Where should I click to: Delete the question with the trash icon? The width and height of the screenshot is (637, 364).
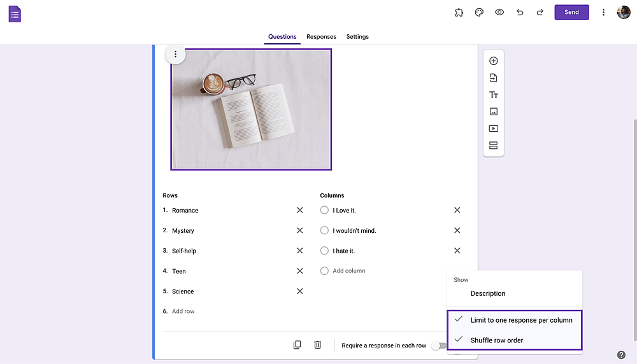click(x=318, y=344)
